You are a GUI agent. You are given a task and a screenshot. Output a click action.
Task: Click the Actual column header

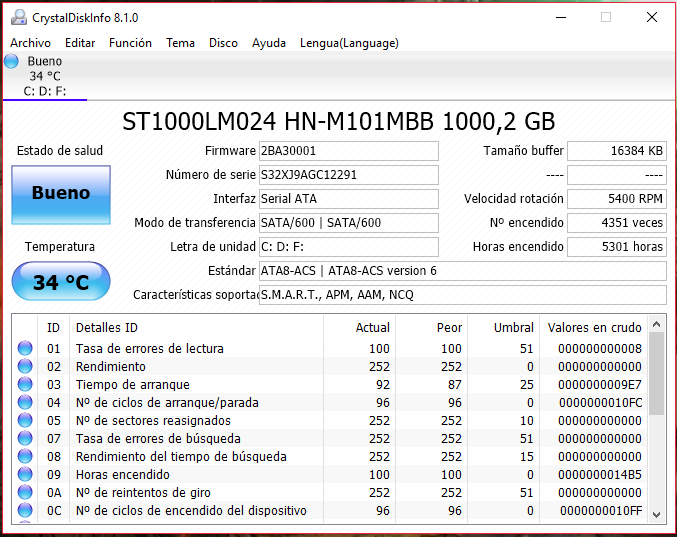[x=359, y=328]
